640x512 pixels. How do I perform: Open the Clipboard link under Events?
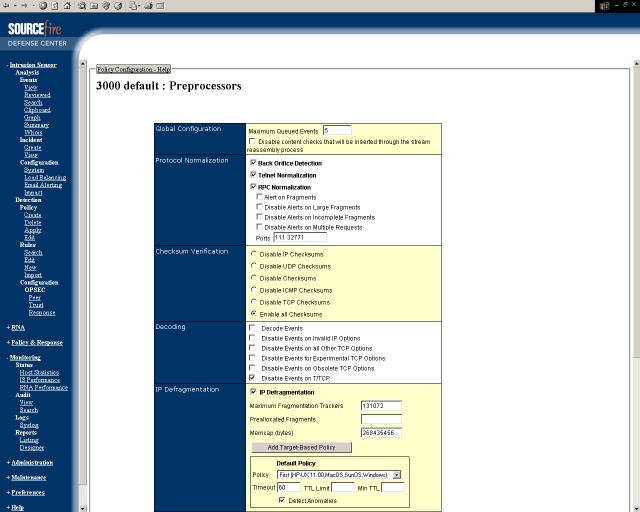pos(37,110)
